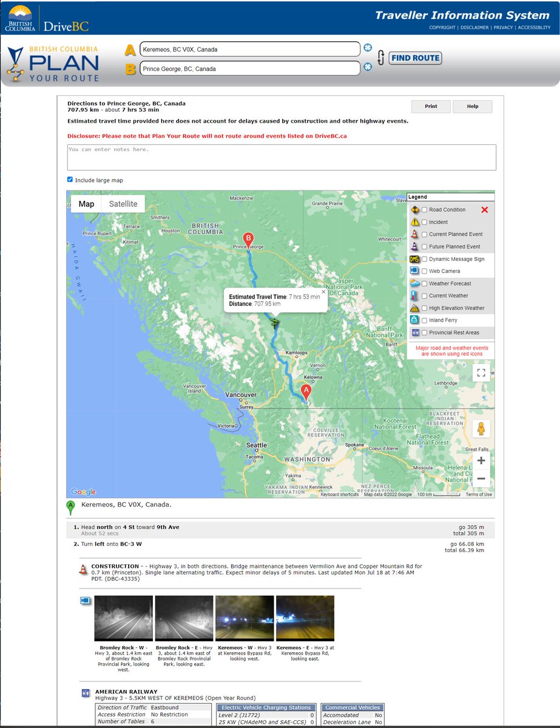560x728 pixels.
Task: Click the Current Planned Event cone icon
Action: (x=415, y=234)
